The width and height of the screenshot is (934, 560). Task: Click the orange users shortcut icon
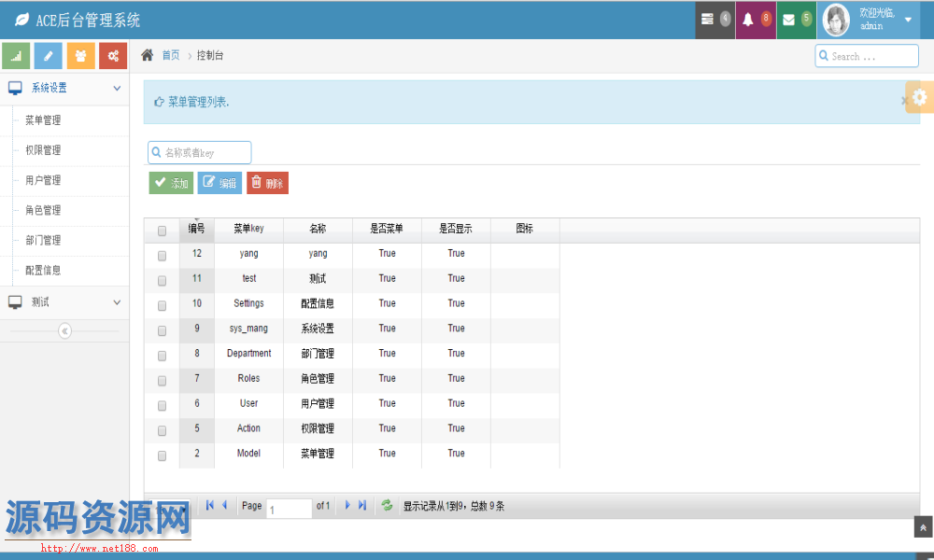coord(80,56)
